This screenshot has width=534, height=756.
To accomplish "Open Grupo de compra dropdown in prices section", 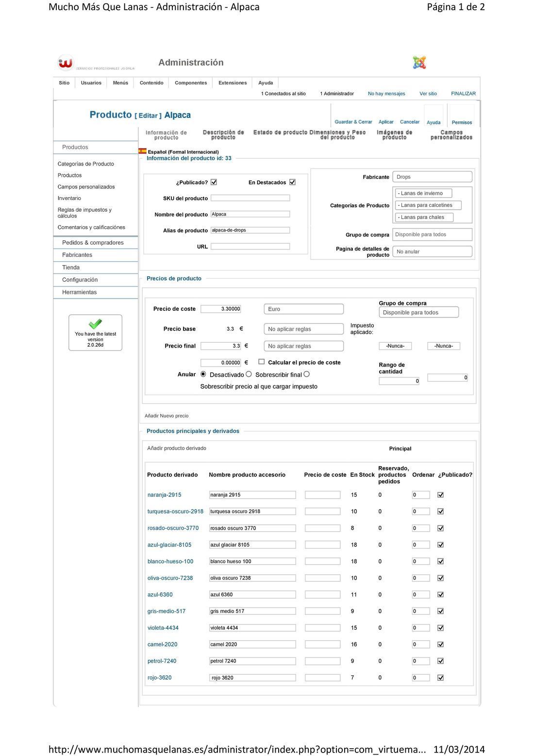I will [418, 312].
